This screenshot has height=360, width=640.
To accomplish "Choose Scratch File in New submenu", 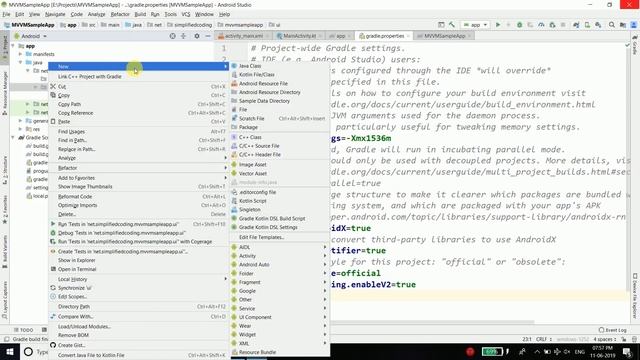I will (x=280, y=118).
